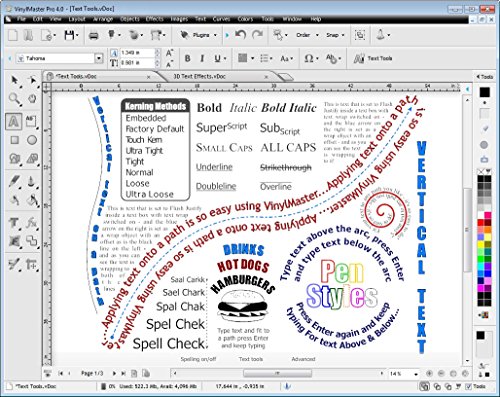Switch to Text Tools.vDoc tab

point(76,76)
